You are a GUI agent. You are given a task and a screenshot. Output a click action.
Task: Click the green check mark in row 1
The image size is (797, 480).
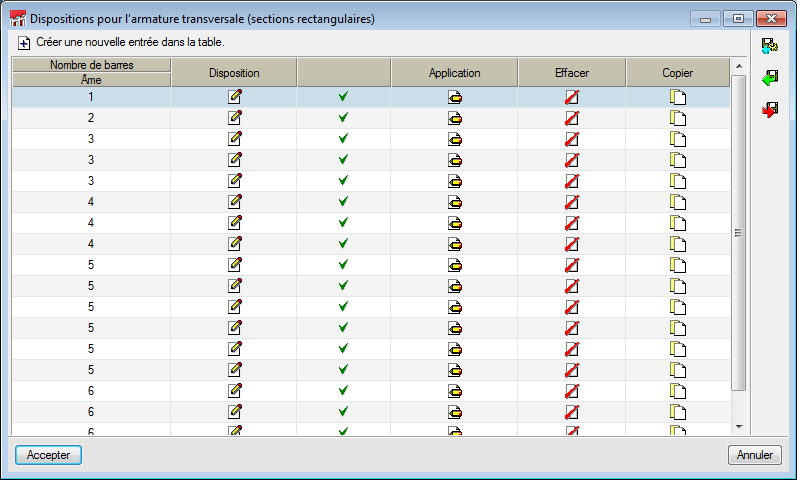click(x=344, y=96)
